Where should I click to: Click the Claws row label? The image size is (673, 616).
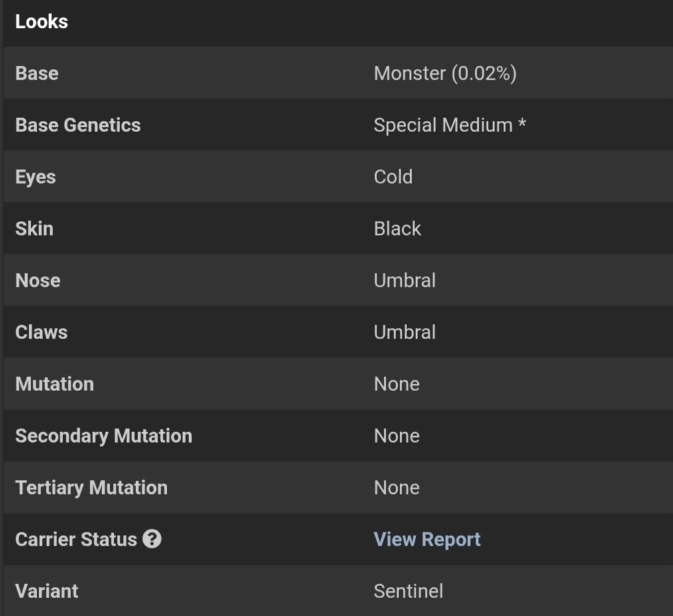42,332
